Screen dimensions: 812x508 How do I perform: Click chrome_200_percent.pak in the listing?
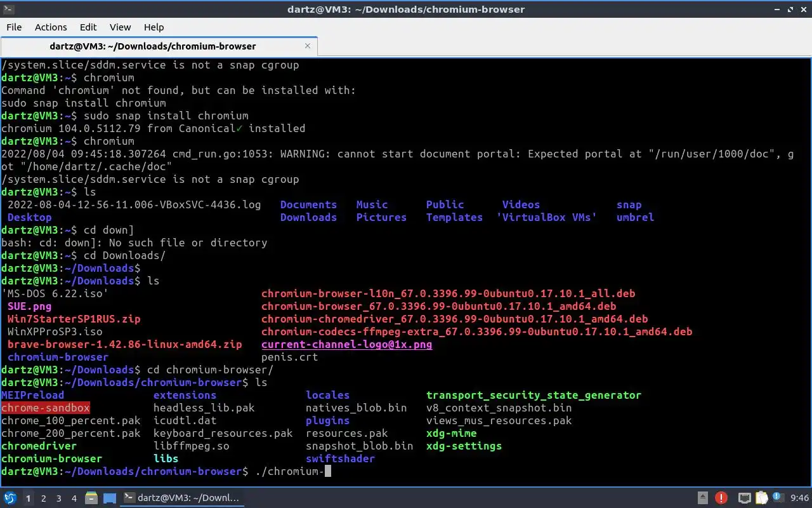pos(71,433)
